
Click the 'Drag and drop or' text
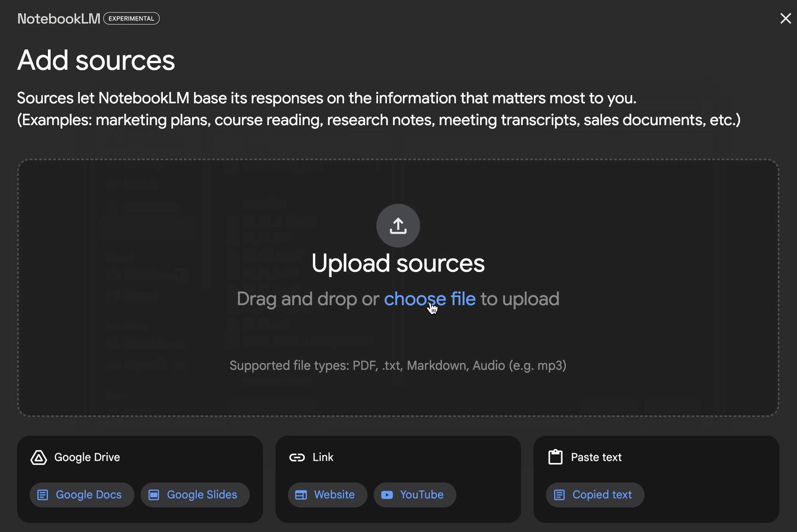[x=308, y=299]
